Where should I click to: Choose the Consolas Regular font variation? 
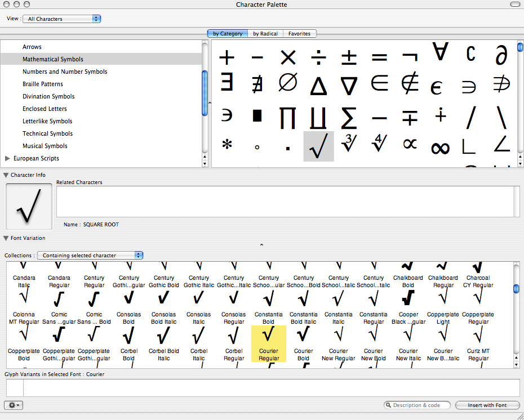[234, 307]
